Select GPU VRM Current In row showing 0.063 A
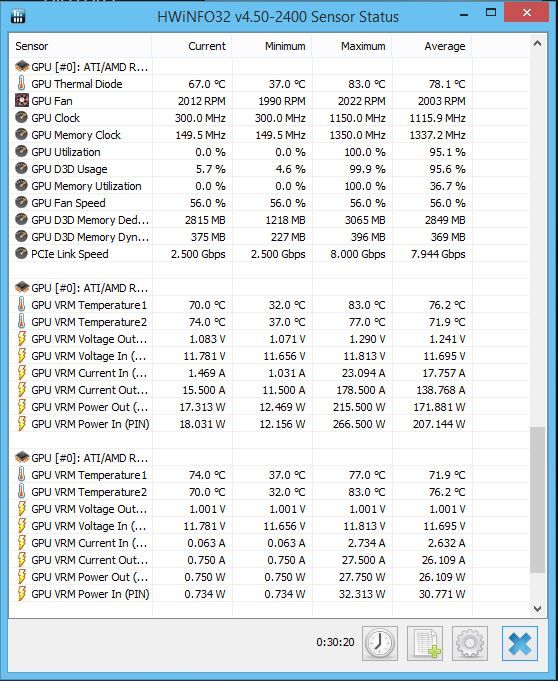Screen dimensions: 558x681 269,543
